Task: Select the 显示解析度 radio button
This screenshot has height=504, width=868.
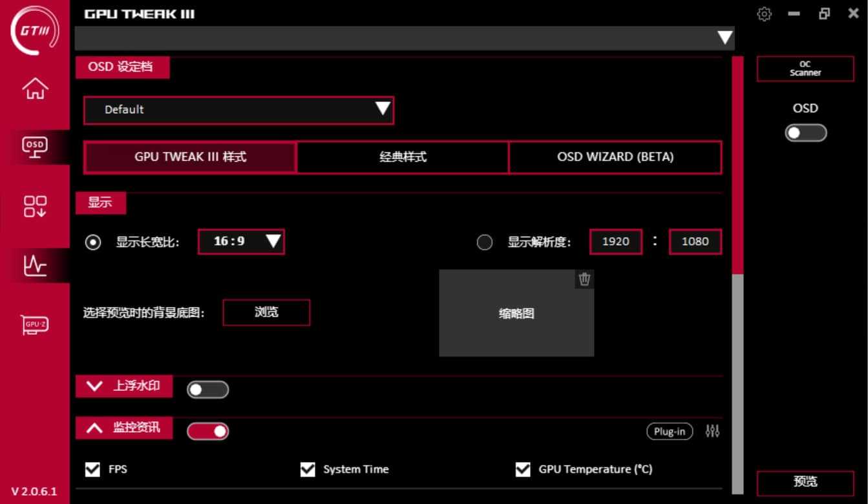Action: pos(485,241)
